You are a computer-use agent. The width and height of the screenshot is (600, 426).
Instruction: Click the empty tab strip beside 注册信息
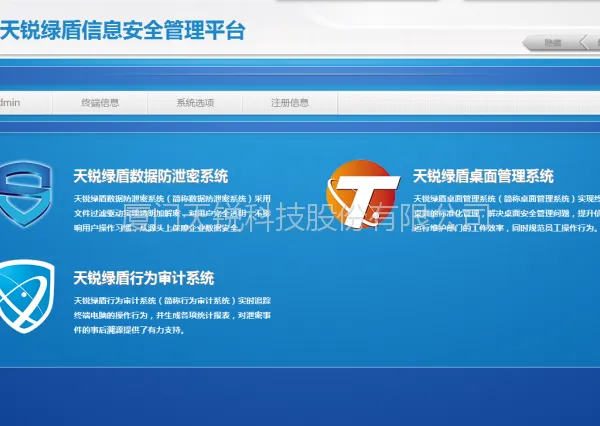pyautogui.click(x=469, y=103)
